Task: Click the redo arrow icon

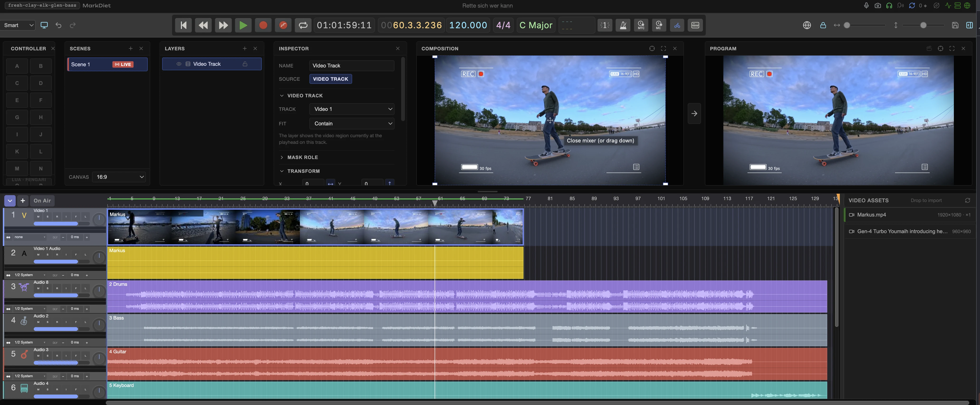Action: (x=73, y=25)
